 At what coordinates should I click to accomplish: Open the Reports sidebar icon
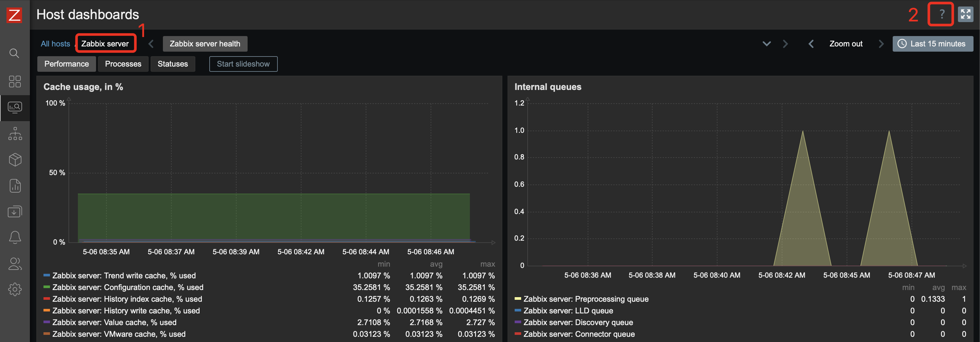pyautogui.click(x=15, y=186)
